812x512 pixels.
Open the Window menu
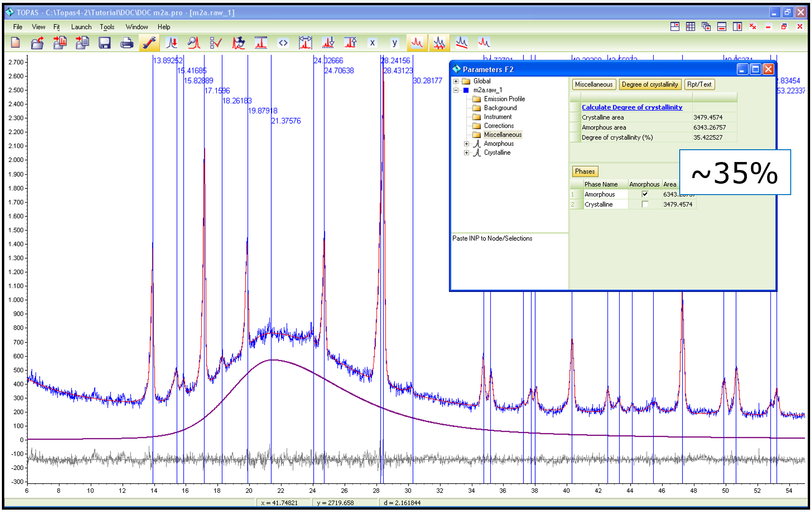tap(137, 27)
